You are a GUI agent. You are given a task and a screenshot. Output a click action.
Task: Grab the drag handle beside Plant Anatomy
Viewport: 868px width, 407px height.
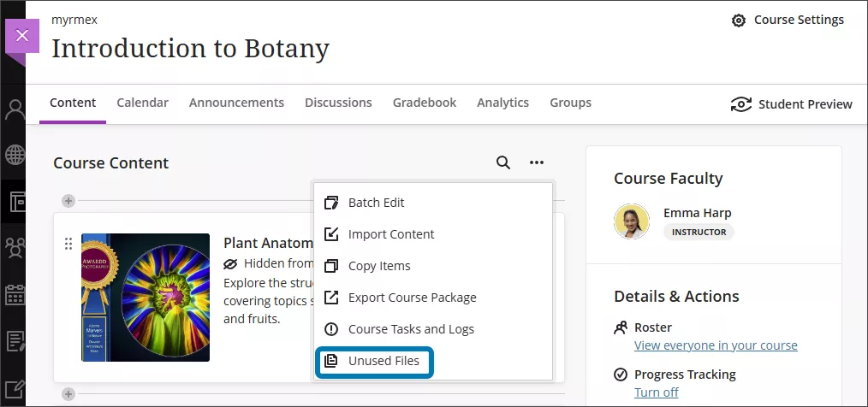click(68, 245)
